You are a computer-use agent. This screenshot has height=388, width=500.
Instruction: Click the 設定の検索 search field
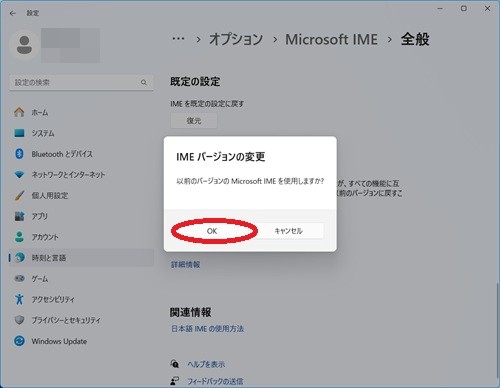coord(81,82)
